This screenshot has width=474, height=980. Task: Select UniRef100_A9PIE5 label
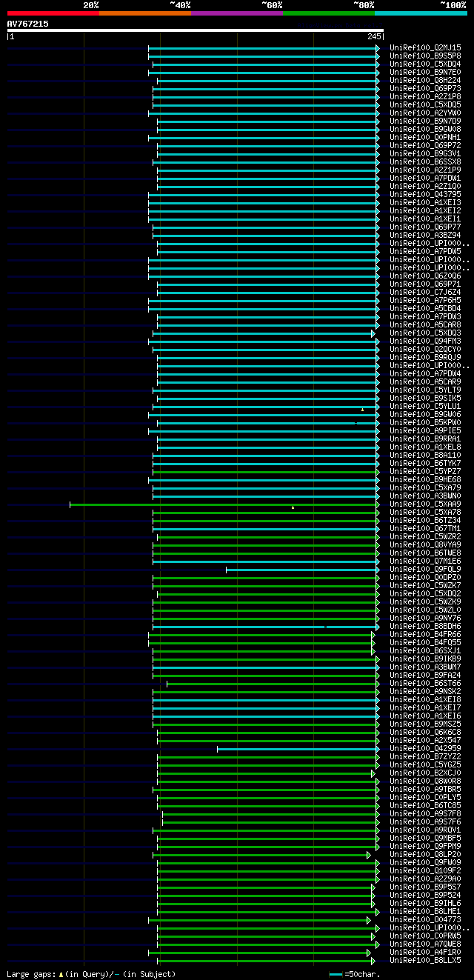[425, 430]
